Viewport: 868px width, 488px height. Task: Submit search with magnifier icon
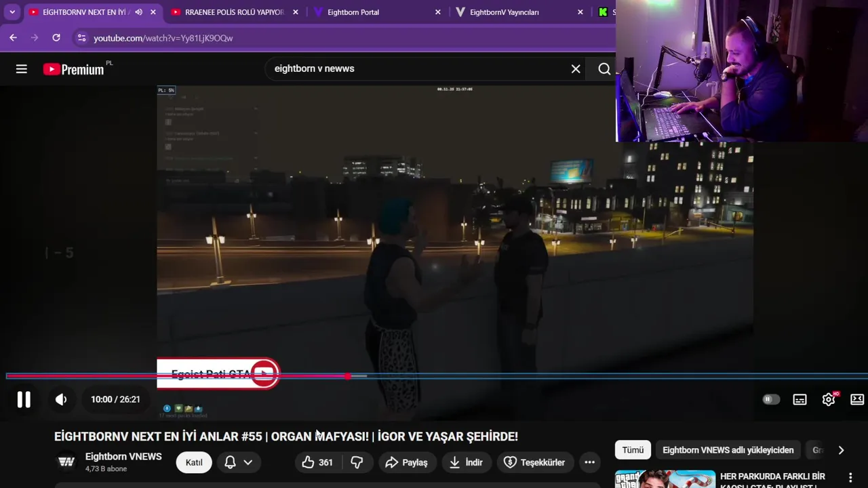tap(604, 68)
